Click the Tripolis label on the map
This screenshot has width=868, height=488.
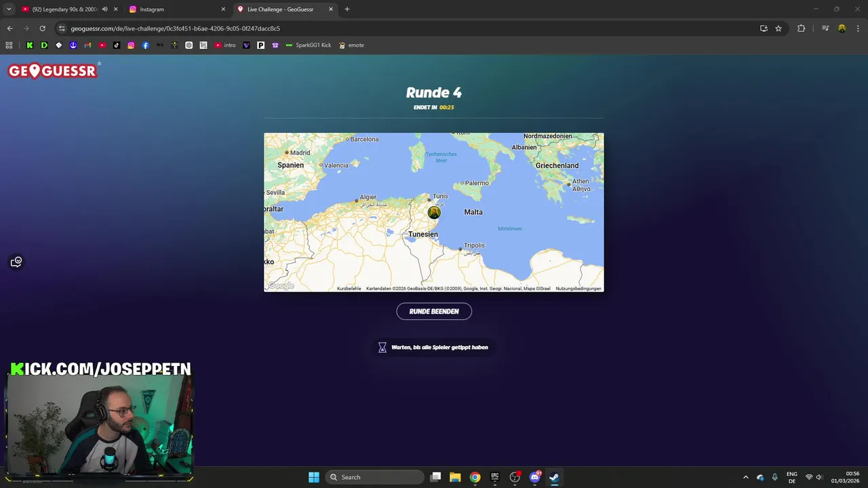(474, 245)
